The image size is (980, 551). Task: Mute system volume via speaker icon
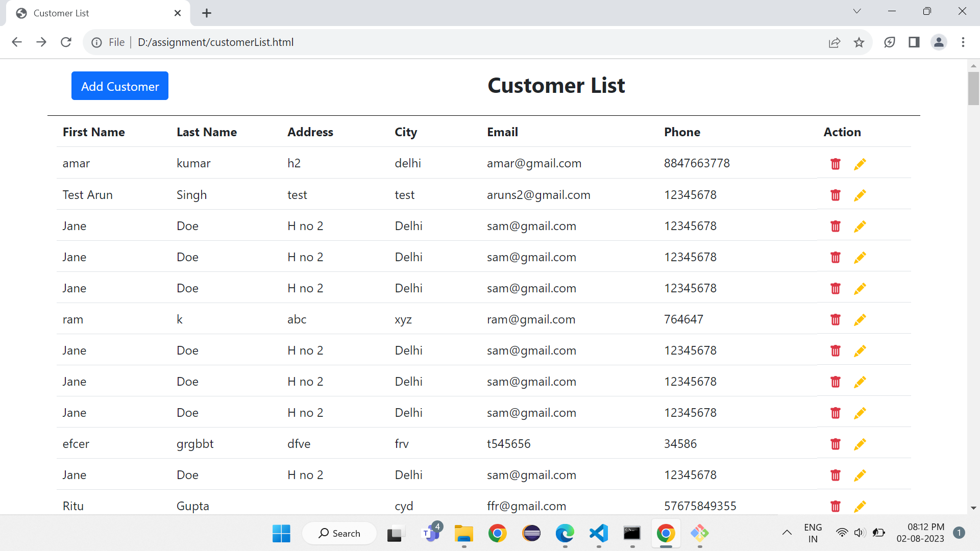pyautogui.click(x=860, y=532)
